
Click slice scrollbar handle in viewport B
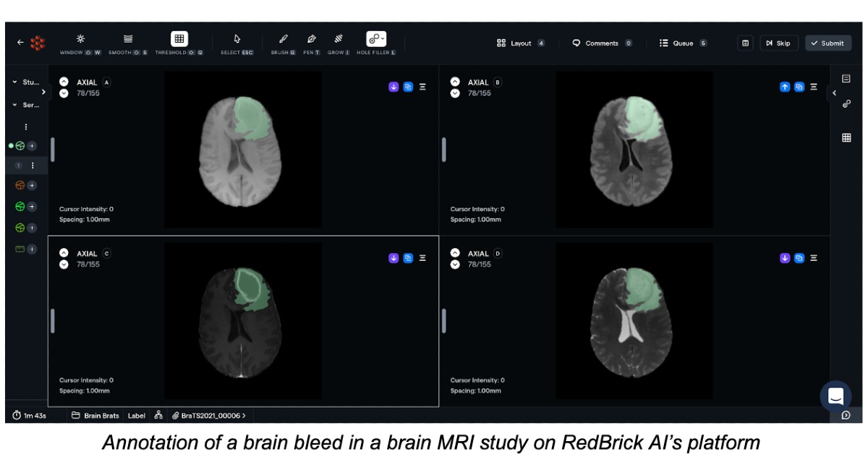click(443, 150)
